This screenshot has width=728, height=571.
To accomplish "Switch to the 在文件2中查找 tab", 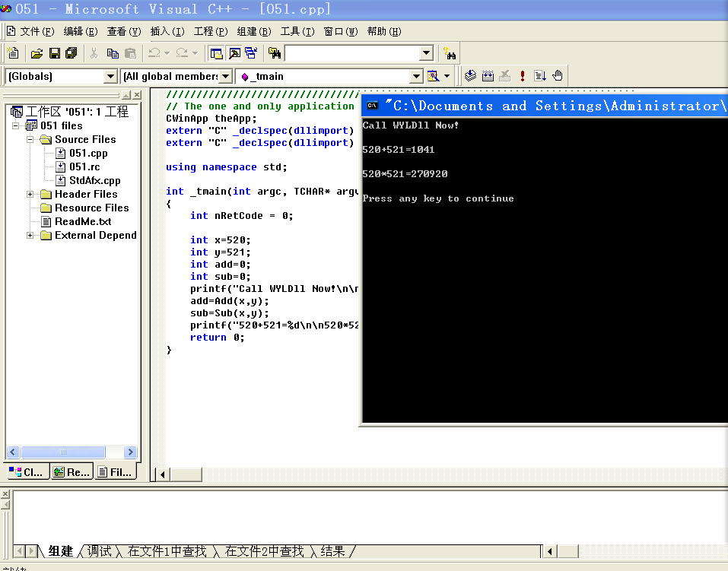I will 265,551.
